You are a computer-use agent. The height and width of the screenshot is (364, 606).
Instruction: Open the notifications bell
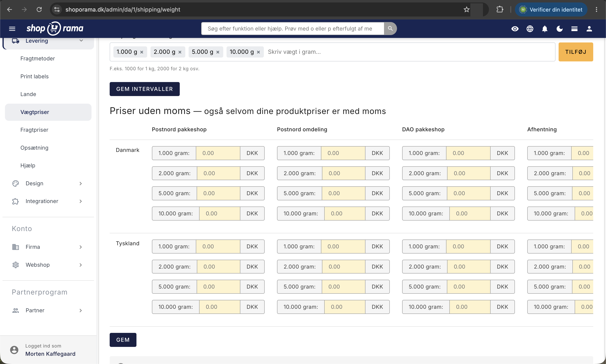[545, 29]
